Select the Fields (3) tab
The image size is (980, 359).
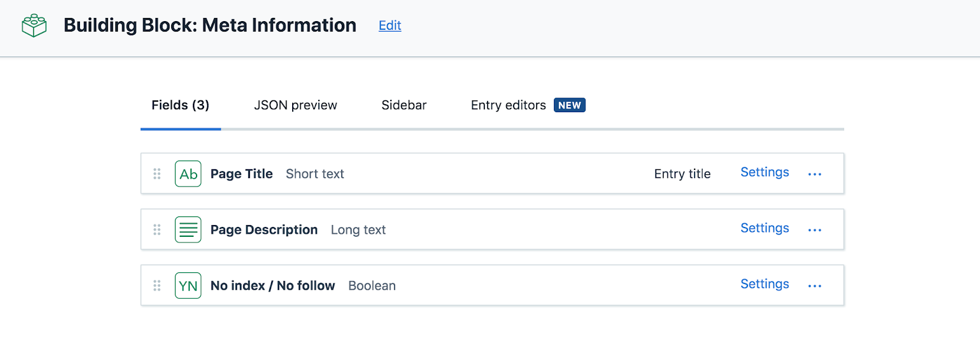point(180,105)
